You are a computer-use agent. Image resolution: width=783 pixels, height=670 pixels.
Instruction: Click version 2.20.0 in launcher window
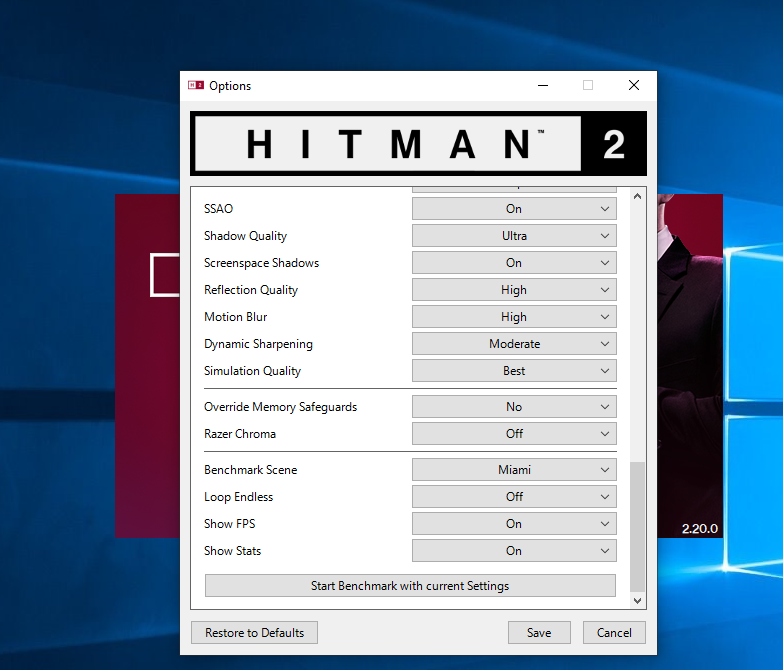700,528
